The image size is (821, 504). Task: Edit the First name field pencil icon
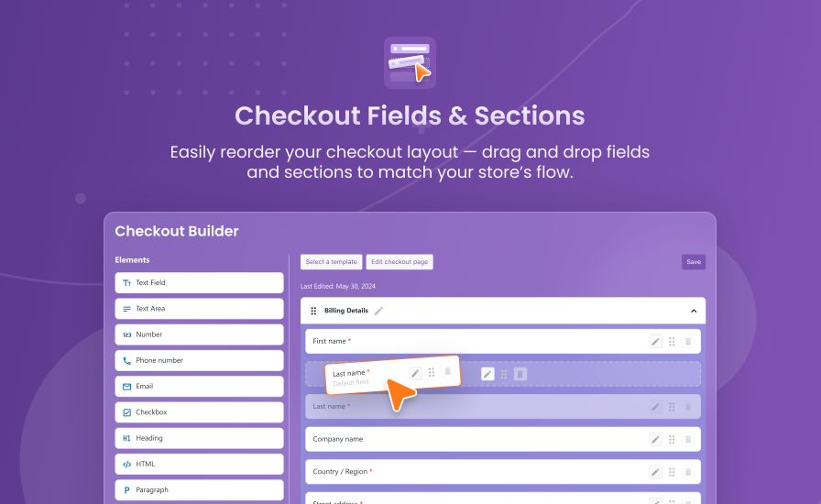coord(655,342)
